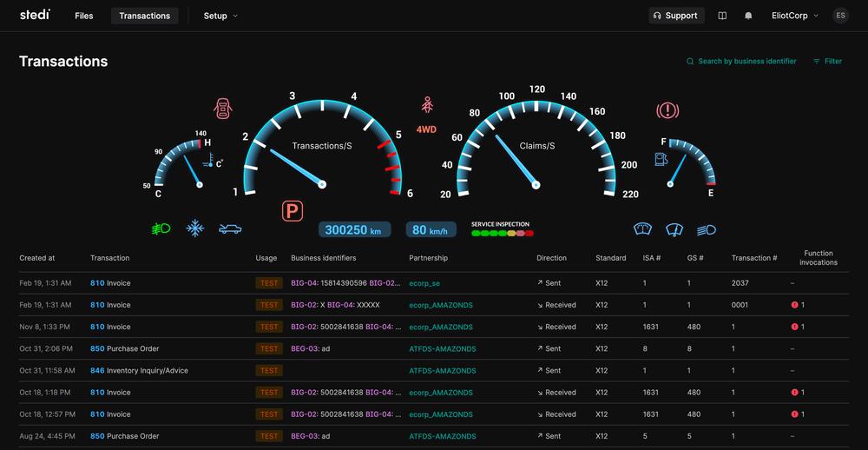This screenshot has width=868, height=450.
Task: Open the documentation book icon
Action: pos(722,16)
